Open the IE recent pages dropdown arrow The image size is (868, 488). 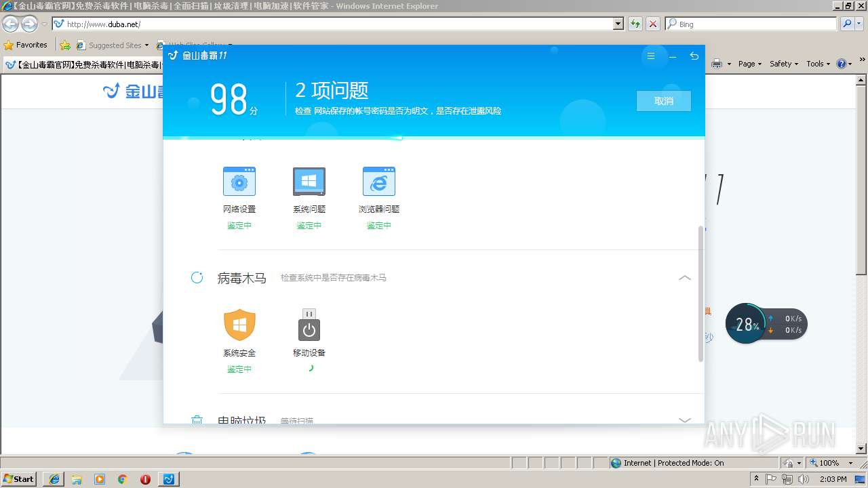pos(44,24)
